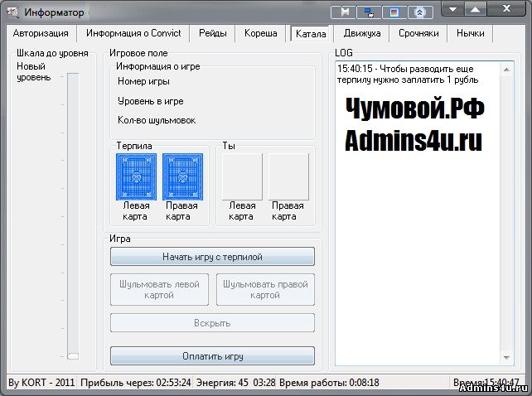Click the colored square icon in title bar

pos(395,12)
